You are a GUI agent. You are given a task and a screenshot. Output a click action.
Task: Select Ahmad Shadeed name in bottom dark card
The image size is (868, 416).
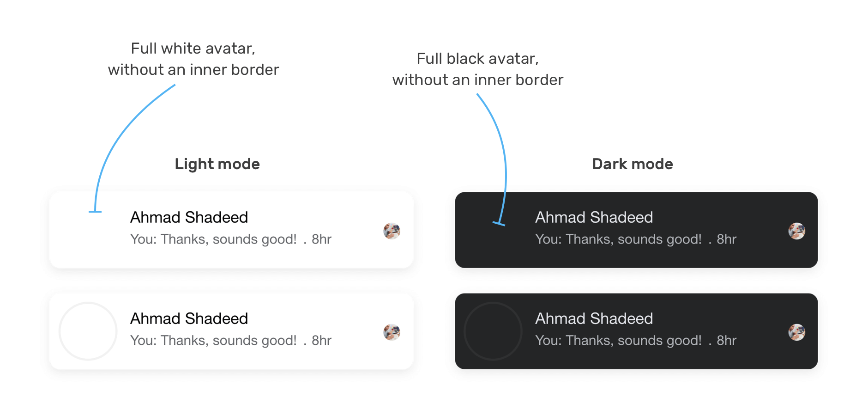point(594,318)
